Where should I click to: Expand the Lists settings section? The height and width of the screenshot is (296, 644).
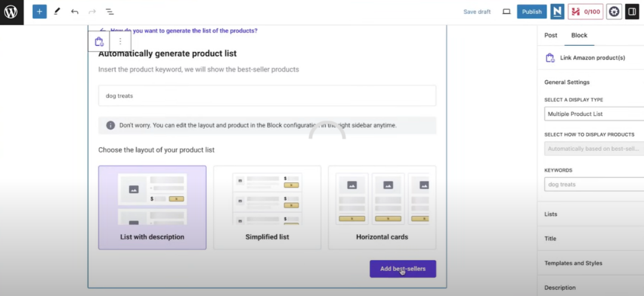coord(590,214)
